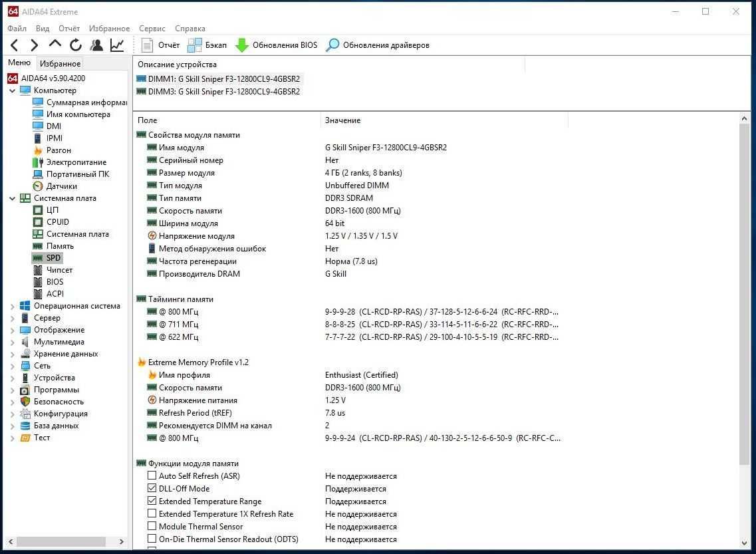Image resolution: width=756 pixels, height=554 pixels.
Task: Expand the Мультимедиа tree node
Action: [x=13, y=343]
